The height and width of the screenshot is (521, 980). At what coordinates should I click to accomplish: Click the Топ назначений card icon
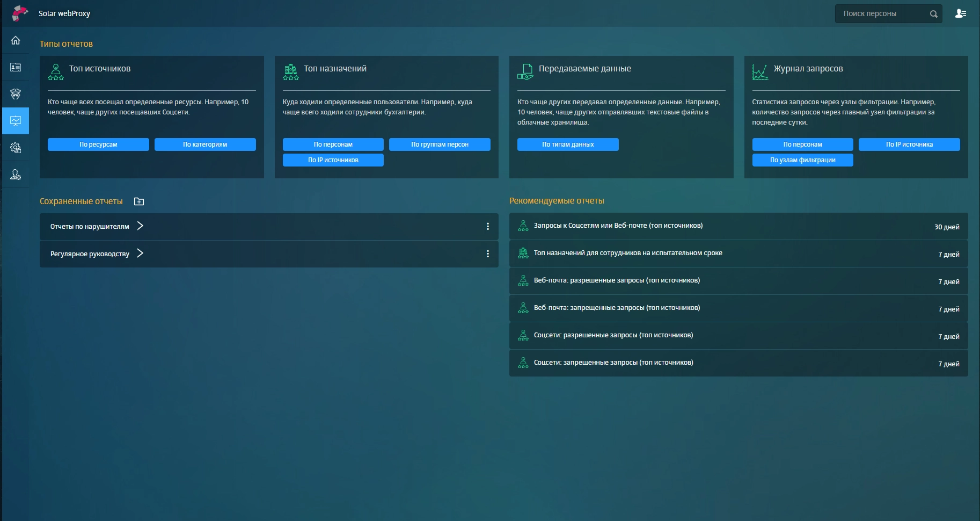coord(291,72)
